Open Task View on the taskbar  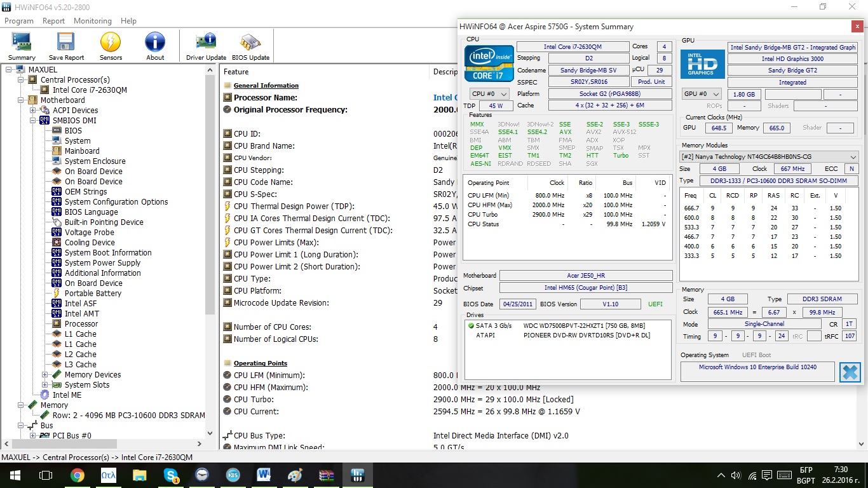46,475
